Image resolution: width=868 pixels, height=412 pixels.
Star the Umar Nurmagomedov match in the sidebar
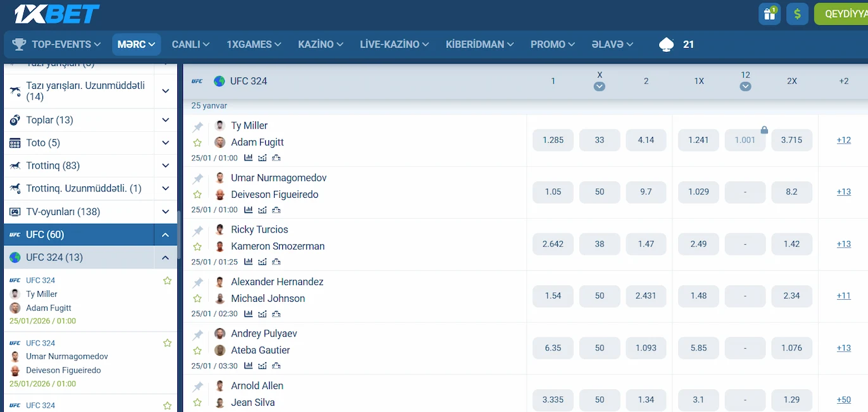point(167,343)
